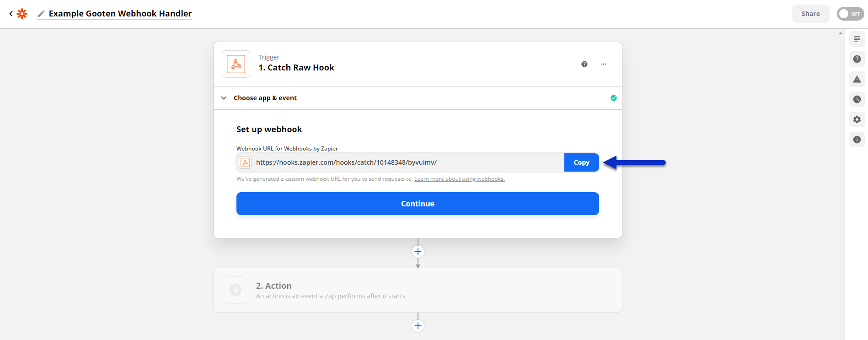View Zap warnings triangle icon

[x=857, y=79]
